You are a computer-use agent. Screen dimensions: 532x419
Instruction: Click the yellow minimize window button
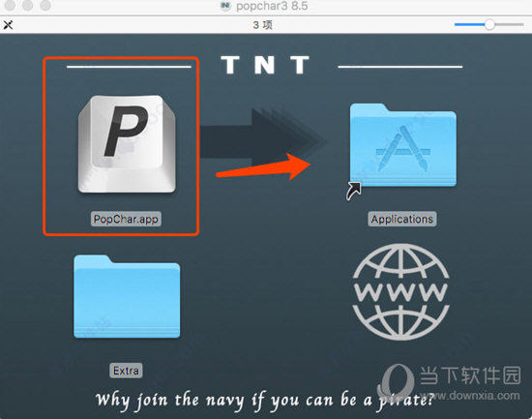pyautogui.click(x=27, y=5)
